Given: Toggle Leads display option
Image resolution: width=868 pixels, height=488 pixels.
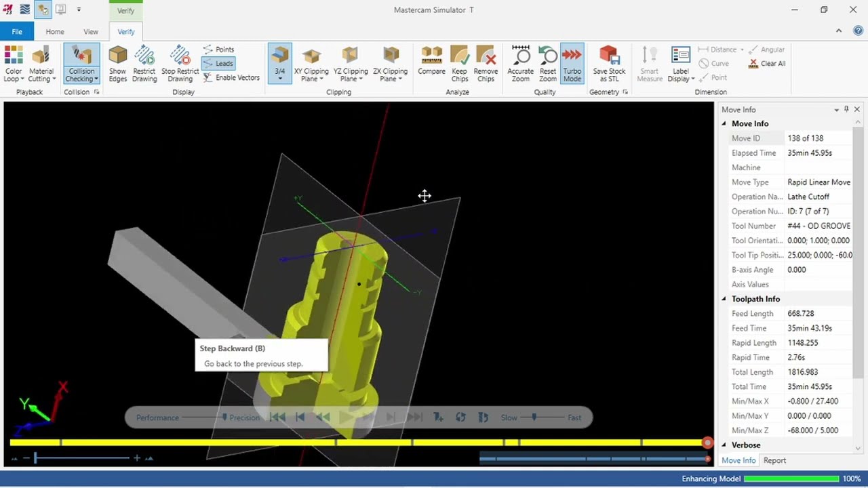Looking at the screenshot, I should tap(218, 63).
